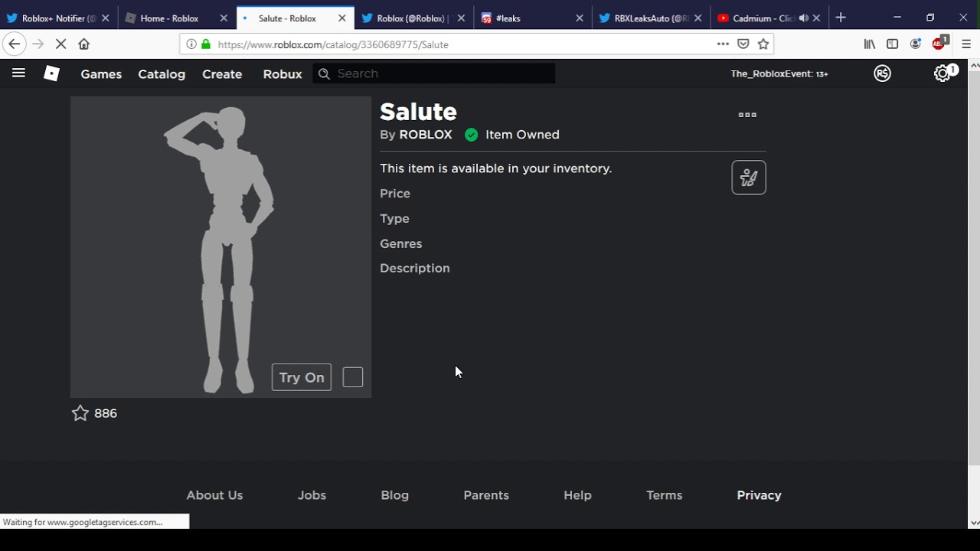Click the Item Owned green checkmark
The width and height of the screenshot is (980, 551).
tap(472, 135)
